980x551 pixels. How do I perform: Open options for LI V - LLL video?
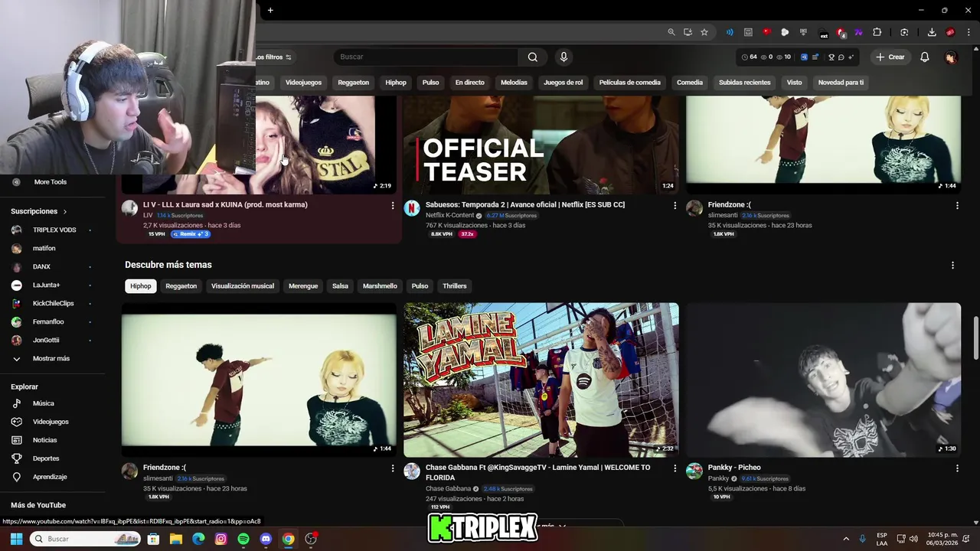393,205
